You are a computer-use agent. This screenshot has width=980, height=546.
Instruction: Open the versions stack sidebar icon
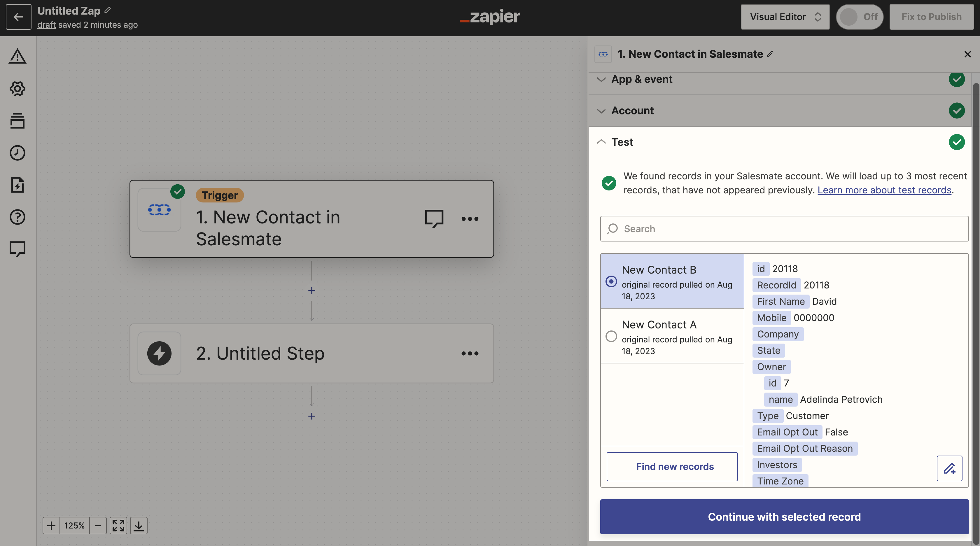tap(17, 121)
